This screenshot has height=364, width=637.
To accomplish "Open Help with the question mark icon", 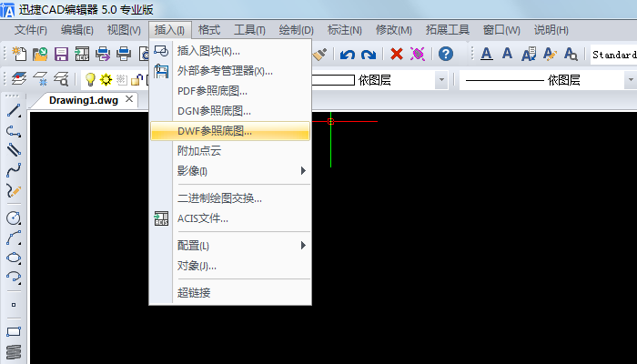I will pyautogui.click(x=446, y=54).
